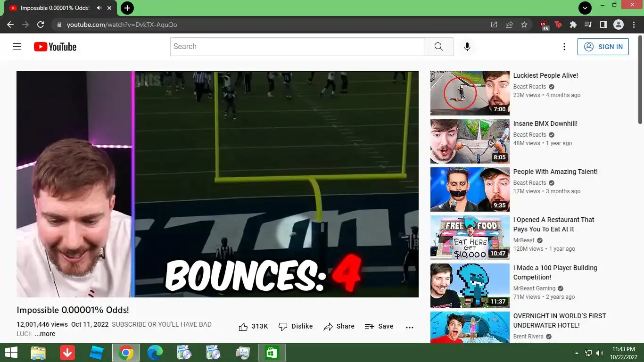Open title I Opened A Restaurant That Pays

(x=554, y=224)
